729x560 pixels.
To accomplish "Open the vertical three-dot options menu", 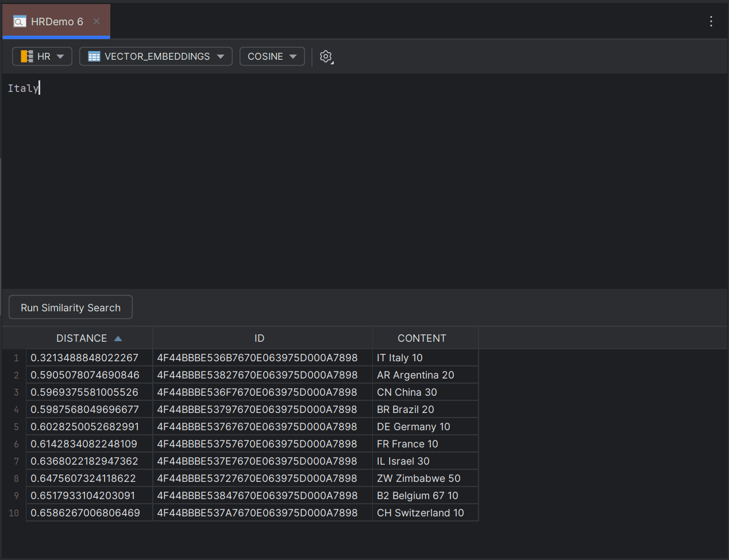I will point(711,21).
